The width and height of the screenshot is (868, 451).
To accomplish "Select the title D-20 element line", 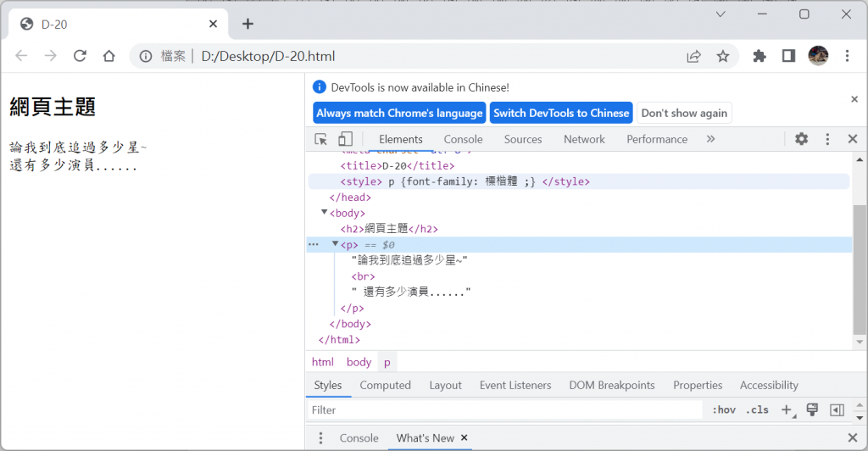I will pyautogui.click(x=398, y=166).
